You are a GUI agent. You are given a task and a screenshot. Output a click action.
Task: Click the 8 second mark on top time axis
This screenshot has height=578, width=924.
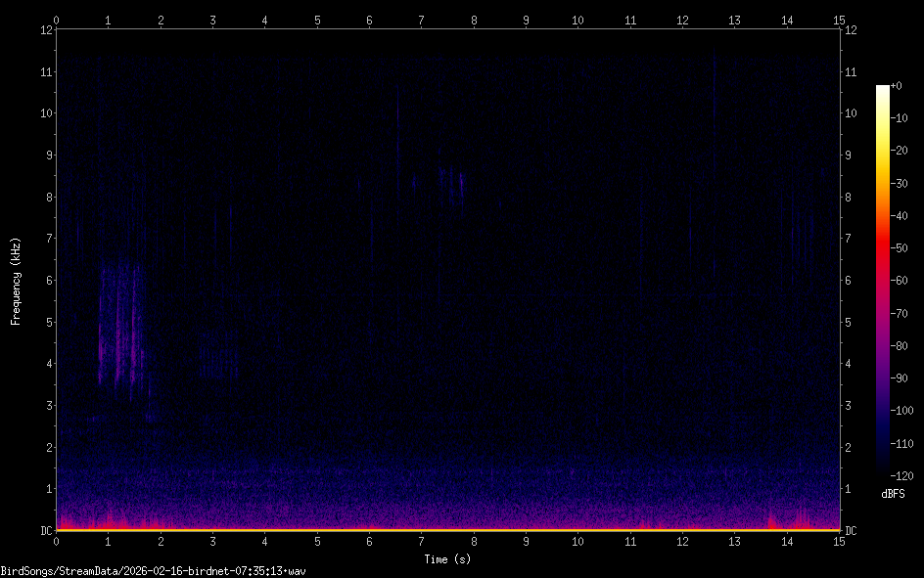474,19
